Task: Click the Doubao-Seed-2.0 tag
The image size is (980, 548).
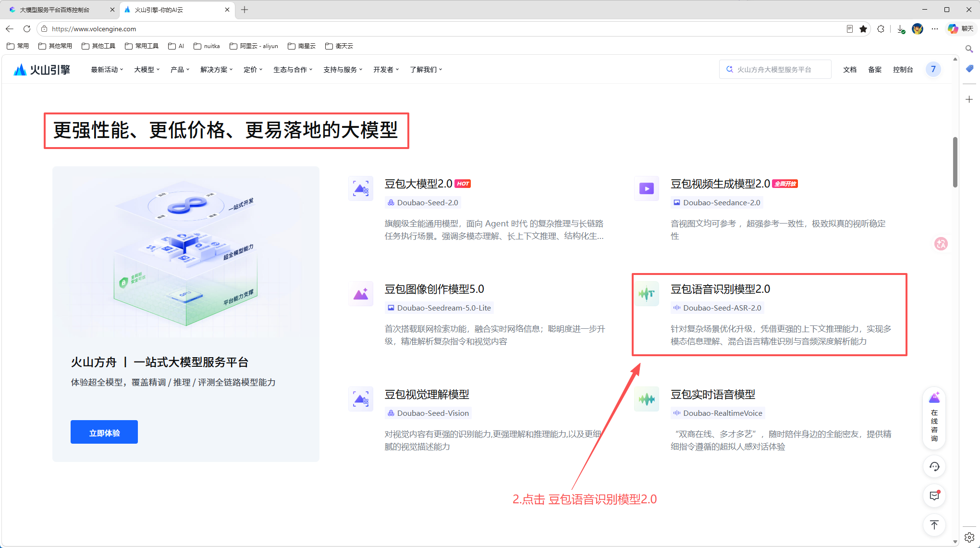Action: [423, 203]
